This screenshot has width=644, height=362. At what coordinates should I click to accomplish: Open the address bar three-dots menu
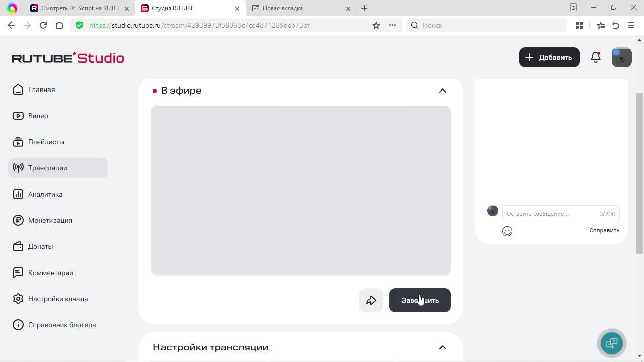point(393,25)
